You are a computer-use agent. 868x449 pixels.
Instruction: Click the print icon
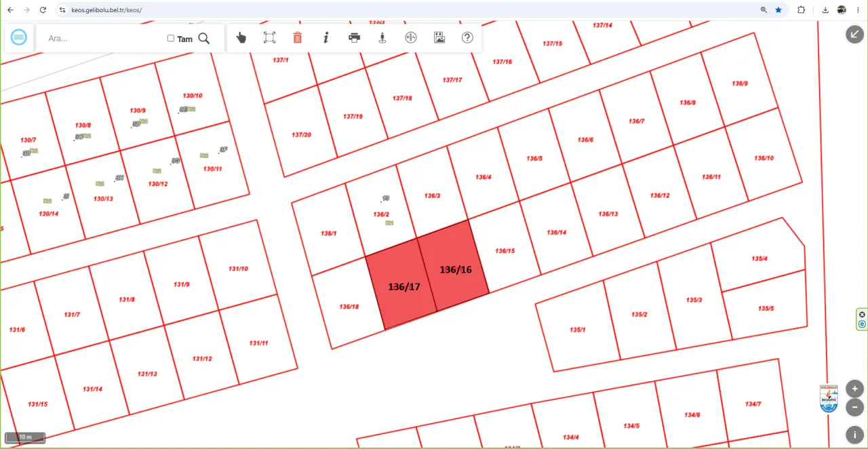tap(354, 38)
